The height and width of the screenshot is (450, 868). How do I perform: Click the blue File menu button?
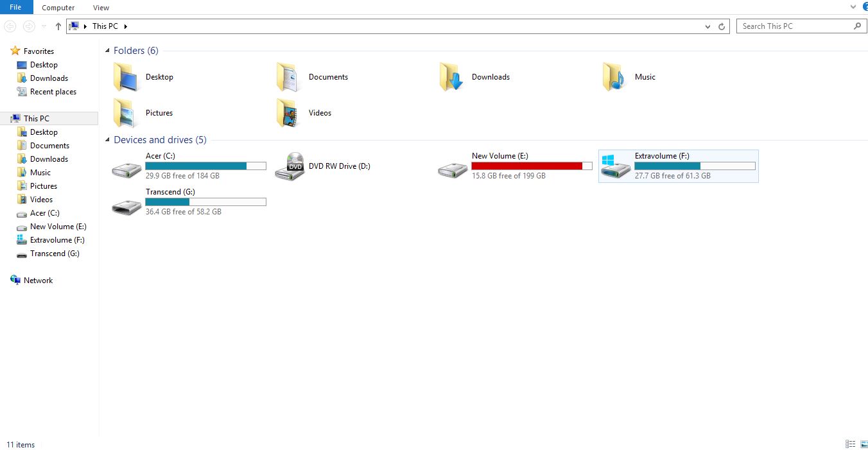click(15, 7)
